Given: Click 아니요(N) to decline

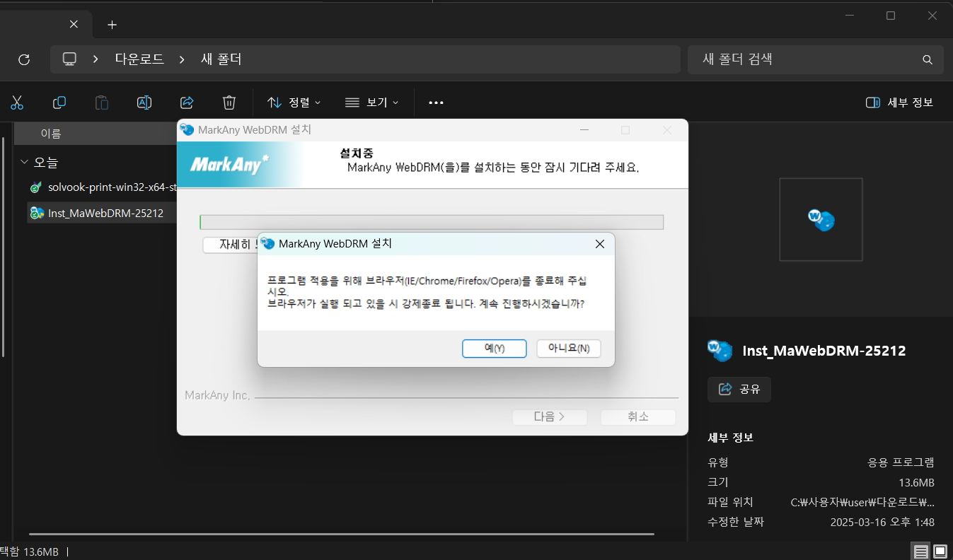Looking at the screenshot, I should coord(569,349).
